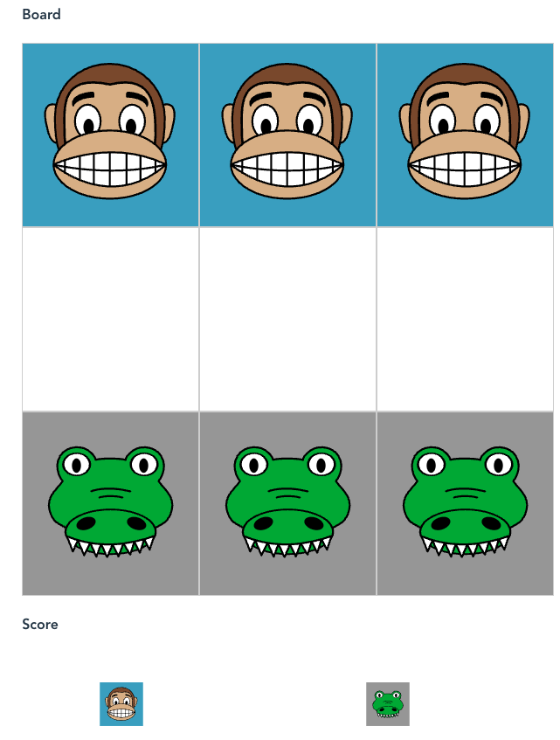Select the bottom-left crocodile piece
560x740 pixels.
(110, 502)
